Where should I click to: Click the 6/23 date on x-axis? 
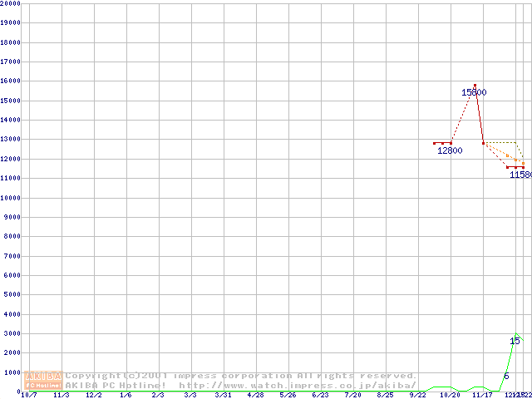point(320,396)
